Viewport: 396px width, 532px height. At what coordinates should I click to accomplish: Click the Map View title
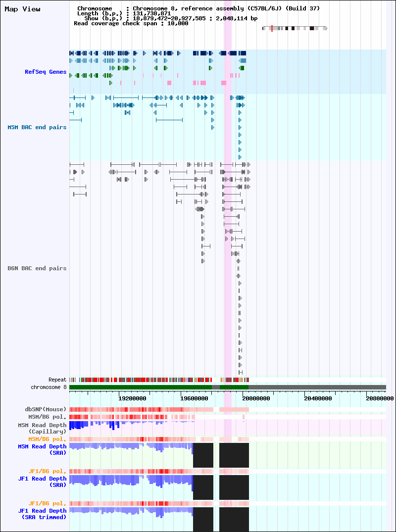22,9
